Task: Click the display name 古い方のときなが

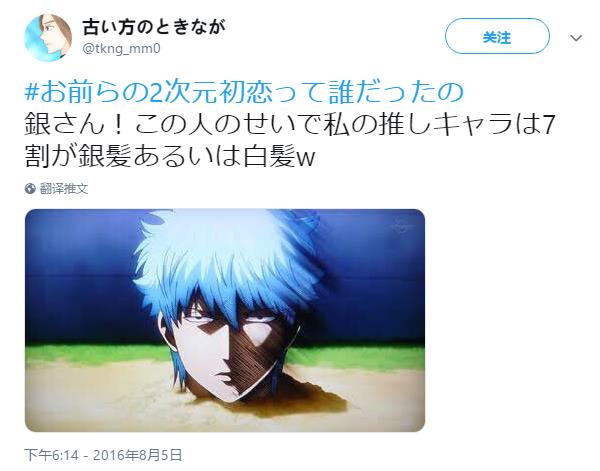Action: pos(154,27)
